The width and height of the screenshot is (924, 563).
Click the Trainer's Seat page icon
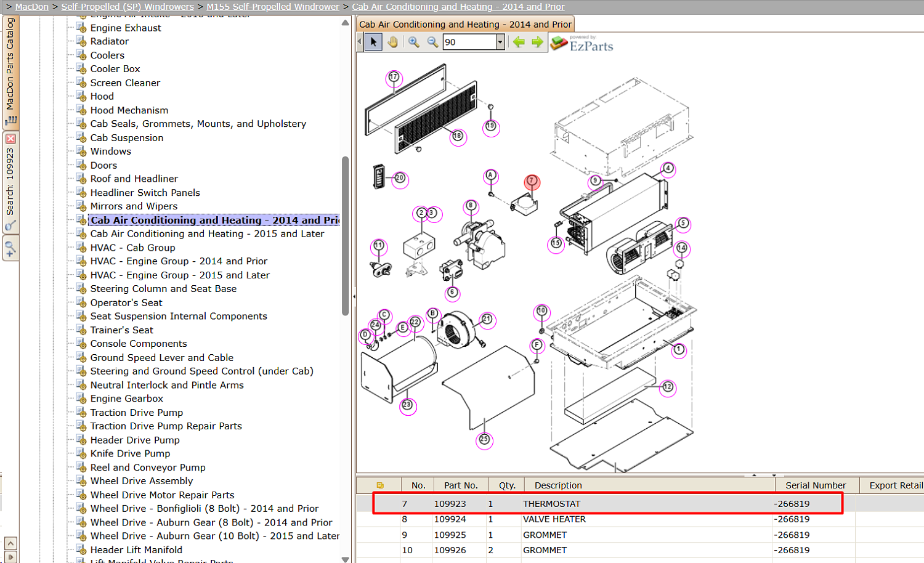point(81,330)
